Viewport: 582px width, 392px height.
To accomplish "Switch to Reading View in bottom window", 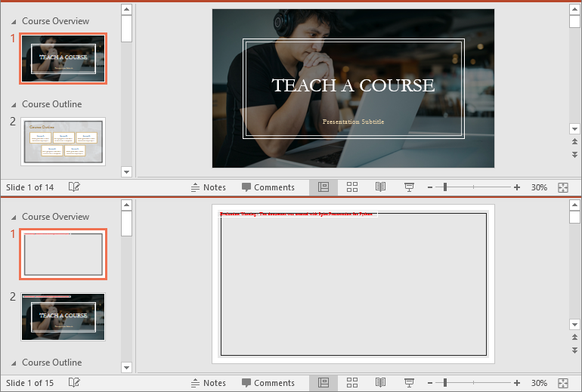I will coord(380,383).
